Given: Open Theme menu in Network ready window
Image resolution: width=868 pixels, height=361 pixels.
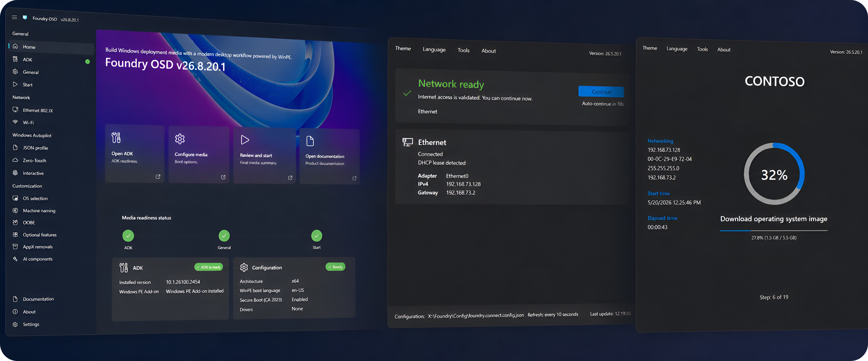Looking at the screenshot, I should point(403,48).
